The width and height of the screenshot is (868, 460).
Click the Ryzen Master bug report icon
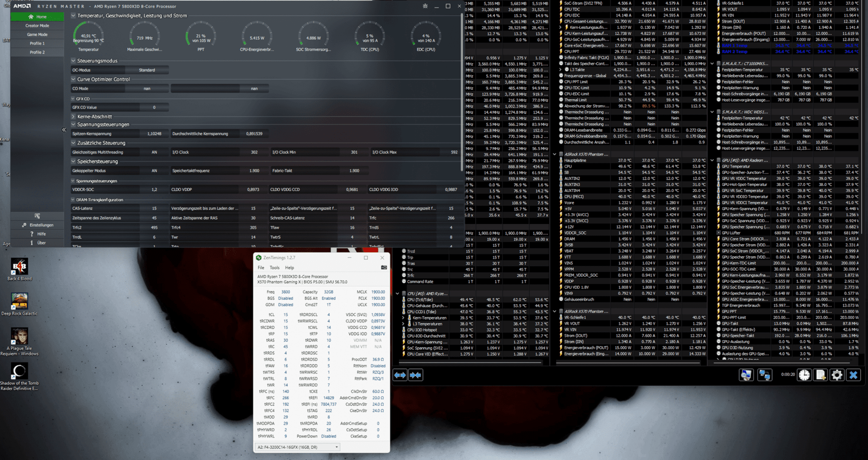(425, 6)
